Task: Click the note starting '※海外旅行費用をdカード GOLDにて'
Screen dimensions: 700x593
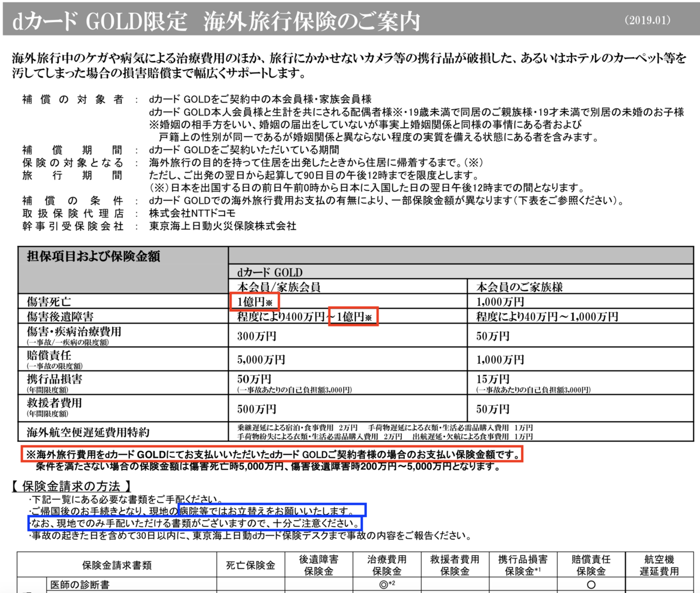Action: [271, 454]
